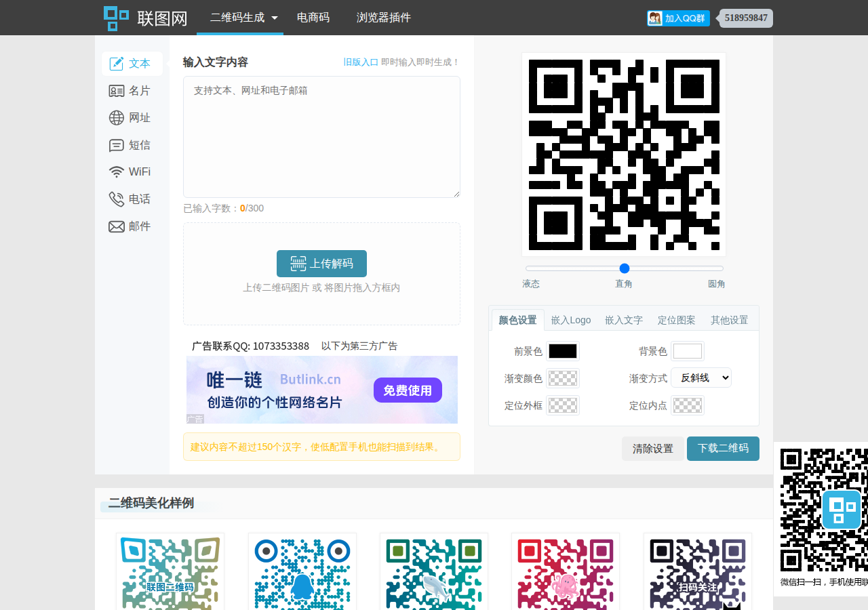Click the barcode scan icon on 上传解码
Screen dimensions: 868x610
[x=298, y=264]
